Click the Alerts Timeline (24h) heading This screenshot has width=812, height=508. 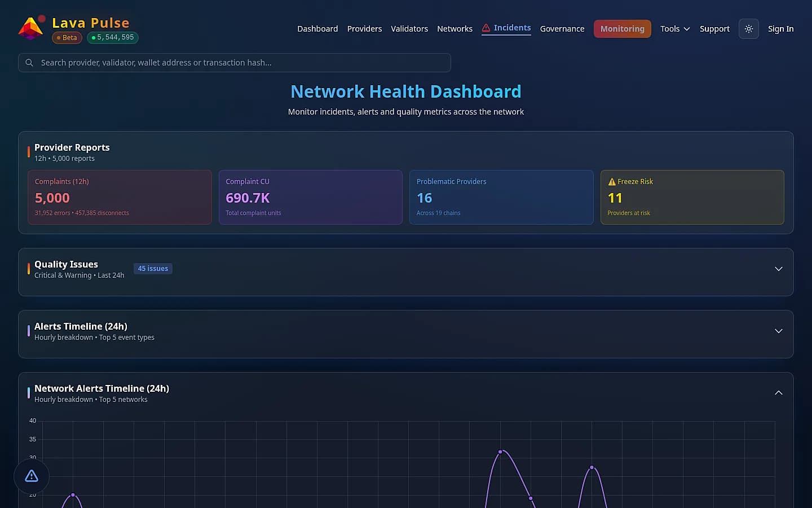coord(81,326)
